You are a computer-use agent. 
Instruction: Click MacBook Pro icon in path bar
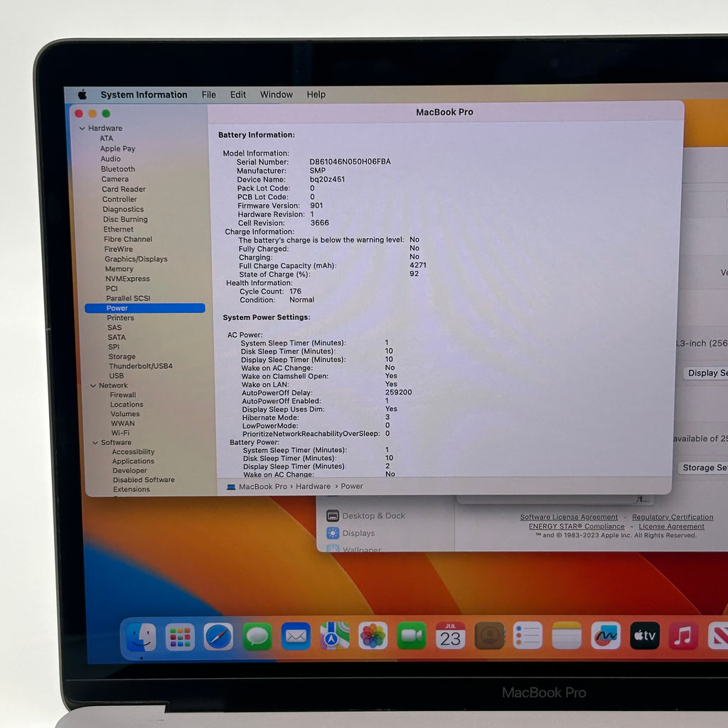[x=231, y=486]
